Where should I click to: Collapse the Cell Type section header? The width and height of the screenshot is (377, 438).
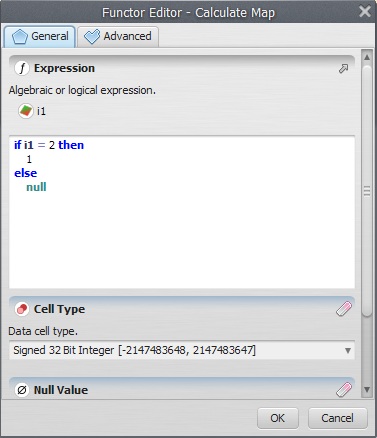182,309
